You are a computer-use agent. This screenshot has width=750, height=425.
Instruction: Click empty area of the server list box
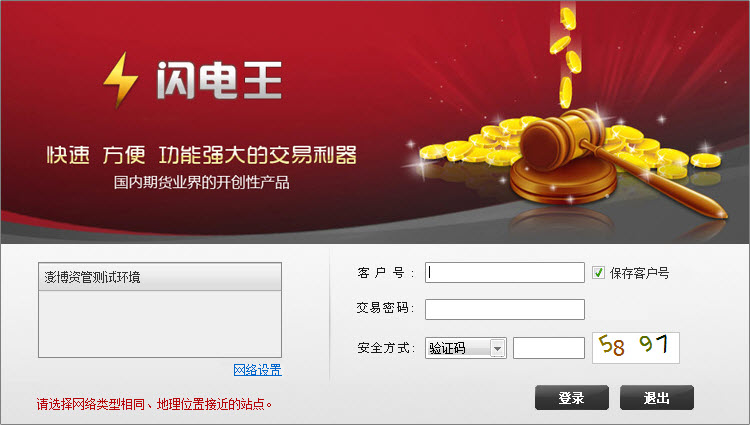point(160,324)
